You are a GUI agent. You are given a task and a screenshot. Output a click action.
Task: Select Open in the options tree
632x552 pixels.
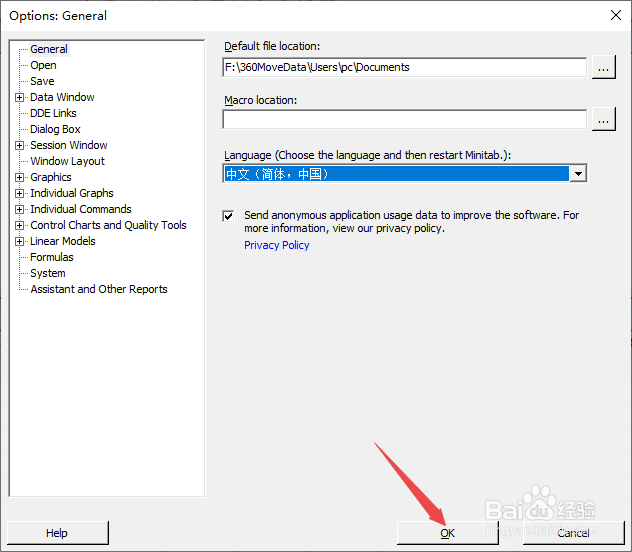coord(43,65)
